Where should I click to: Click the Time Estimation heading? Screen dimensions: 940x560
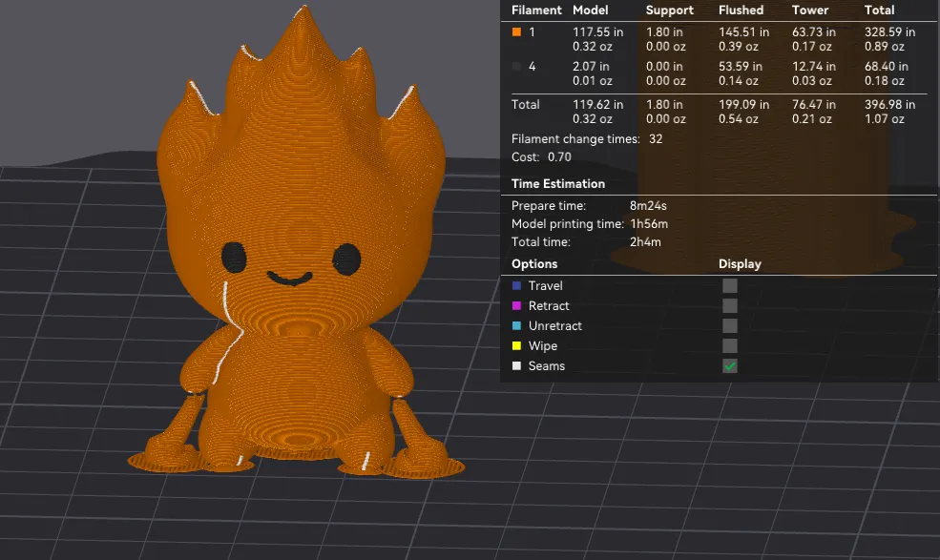(558, 184)
